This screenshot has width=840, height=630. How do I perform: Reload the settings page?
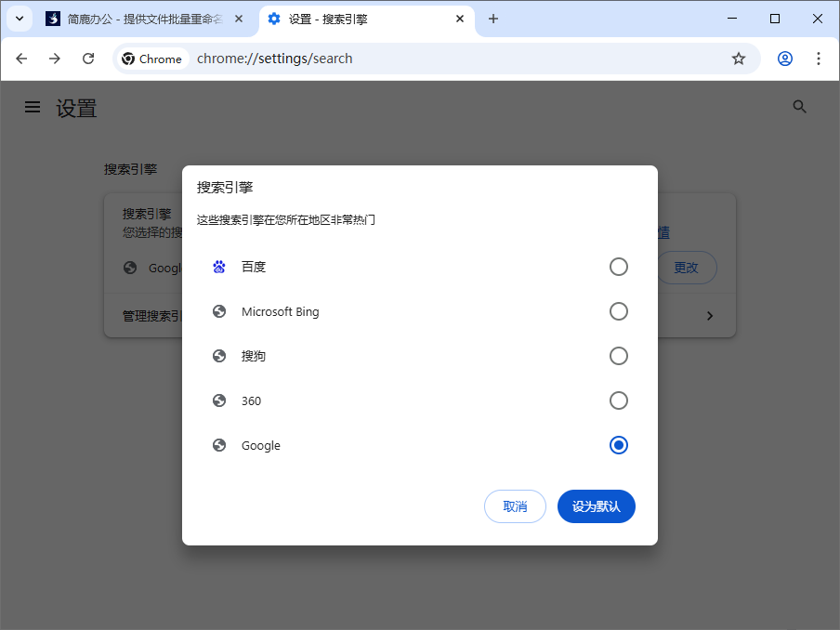tap(88, 58)
